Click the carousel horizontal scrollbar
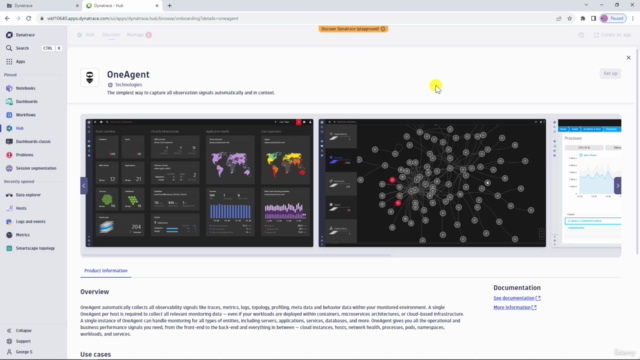The image size is (640, 360). point(237,255)
